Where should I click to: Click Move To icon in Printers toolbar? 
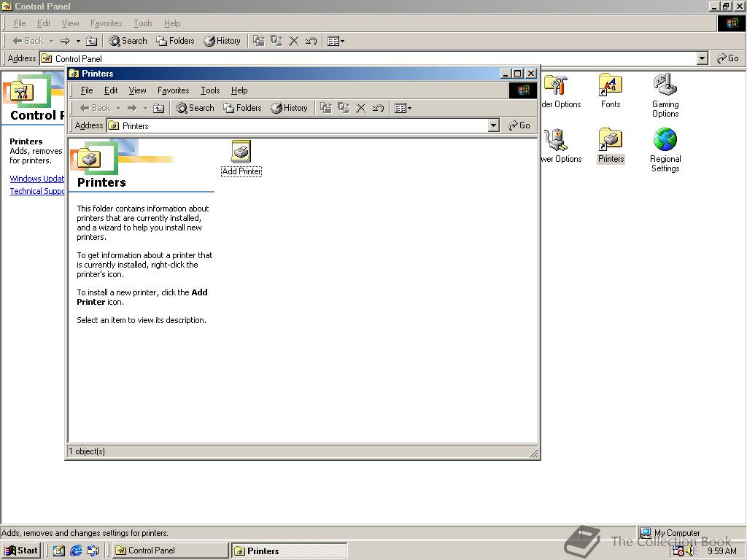point(326,108)
